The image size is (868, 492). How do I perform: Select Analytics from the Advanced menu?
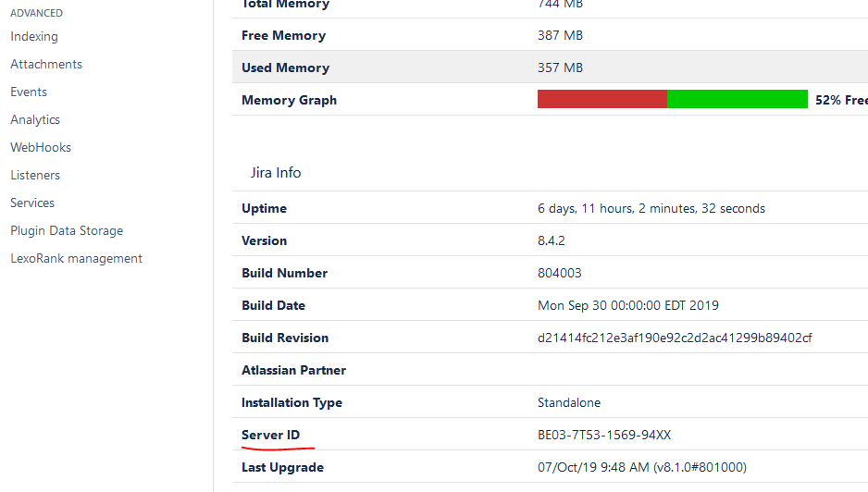coord(35,120)
